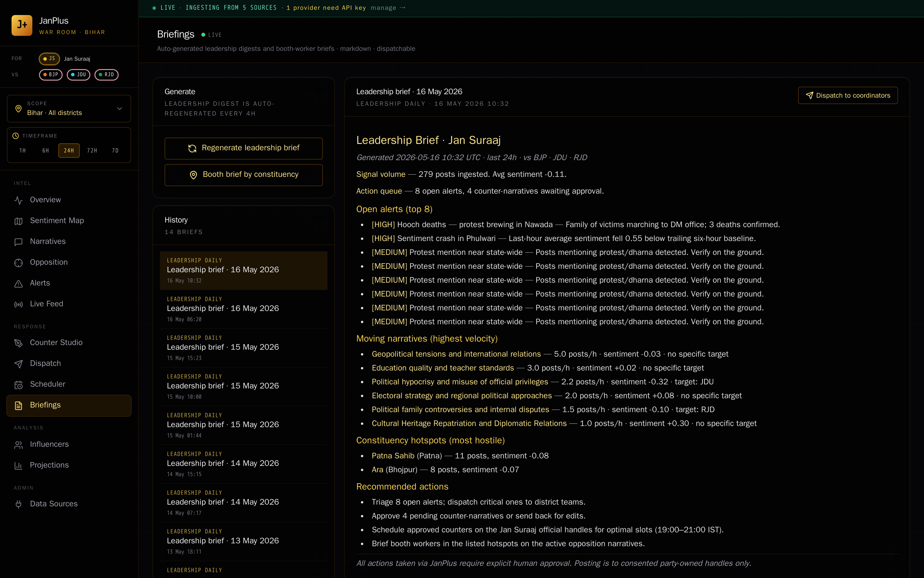The width and height of the screenshot is (924, 578).
Task: Expand the scope selector chevron
Action: (x=120, y=109)
